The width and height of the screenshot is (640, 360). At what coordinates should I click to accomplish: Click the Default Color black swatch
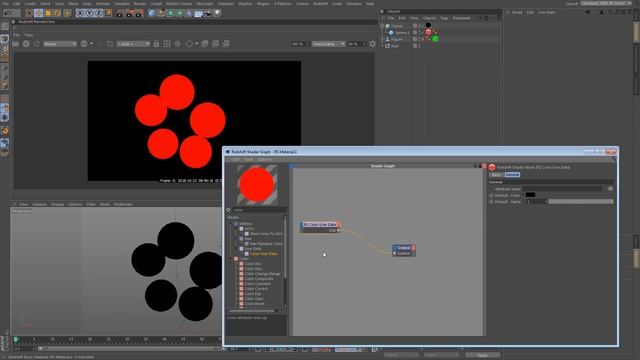[x=530, y=195]
